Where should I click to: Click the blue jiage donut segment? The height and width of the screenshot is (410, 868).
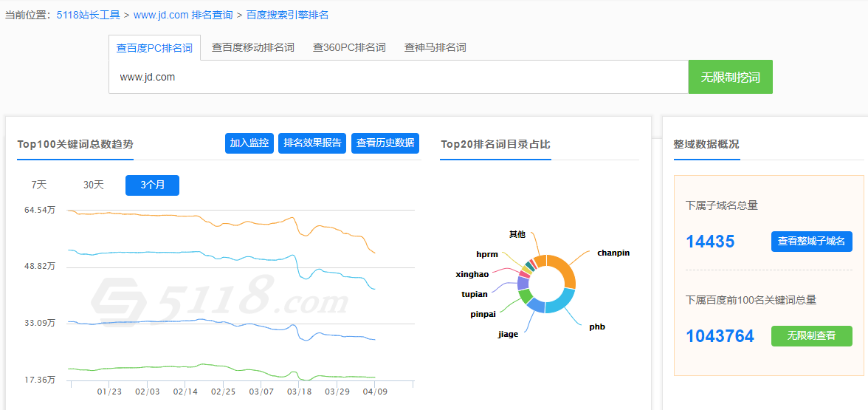[x=535, y=305]
